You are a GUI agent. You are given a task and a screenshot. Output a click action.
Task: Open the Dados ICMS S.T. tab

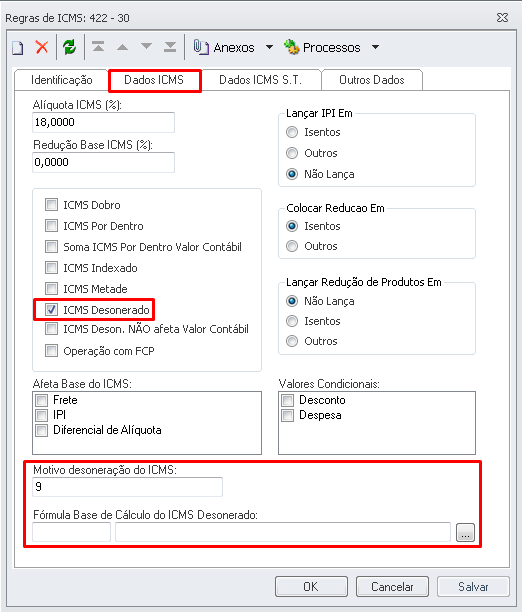click(260, 80)
